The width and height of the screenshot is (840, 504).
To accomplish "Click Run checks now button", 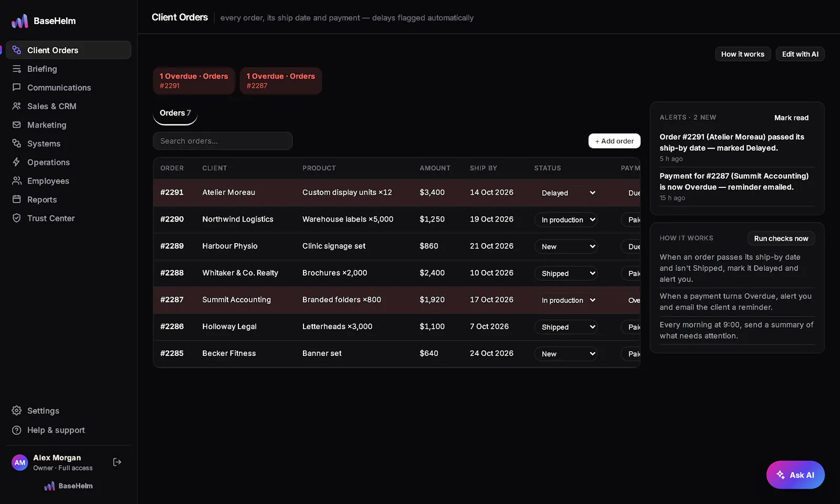I will tap(781, 238).
